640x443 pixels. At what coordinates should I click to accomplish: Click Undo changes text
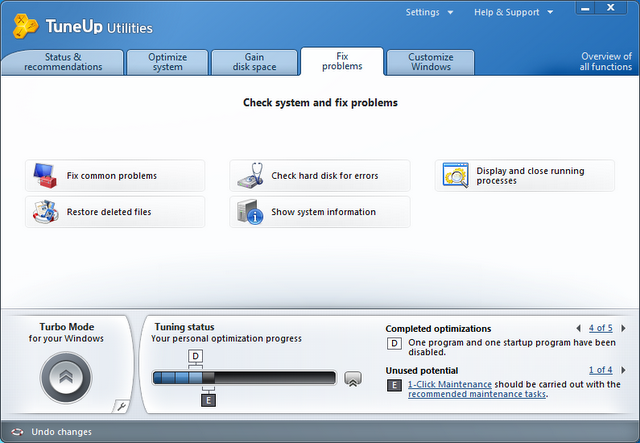pyautogui.click(x=62, y=432)
